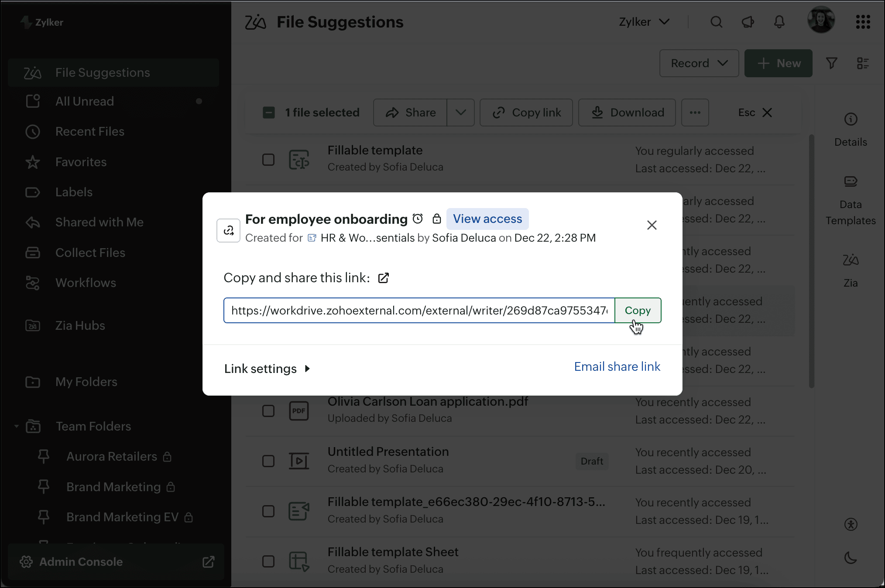Toggle dark mode moon icon

coord(851,557)
